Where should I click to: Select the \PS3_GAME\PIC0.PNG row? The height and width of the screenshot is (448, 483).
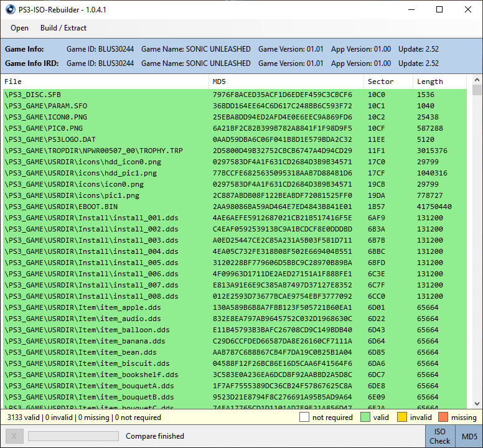pos(235,128)
